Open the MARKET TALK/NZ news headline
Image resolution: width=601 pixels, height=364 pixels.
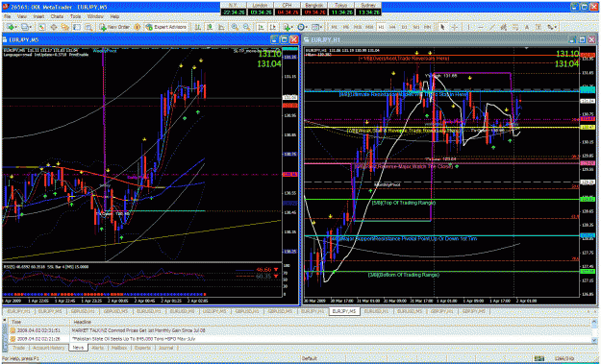coord(139,329)
